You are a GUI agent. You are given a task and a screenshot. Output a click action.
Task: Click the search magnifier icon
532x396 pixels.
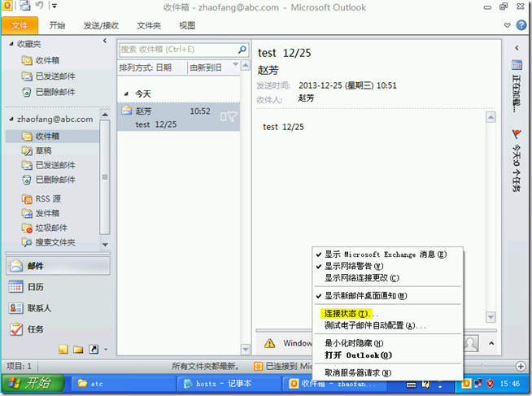tap(242, 50)
